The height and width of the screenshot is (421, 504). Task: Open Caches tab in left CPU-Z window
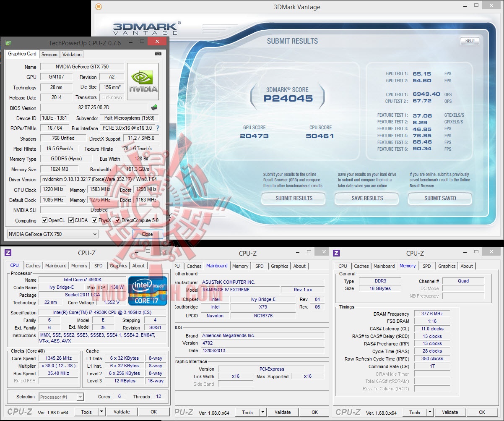pyautogui.click(x=33, y=266)
